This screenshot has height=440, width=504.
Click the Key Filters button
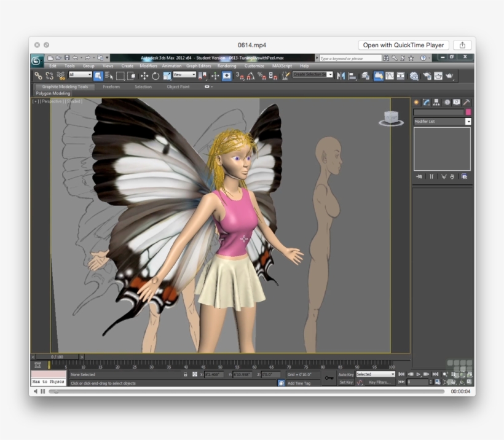380,382
